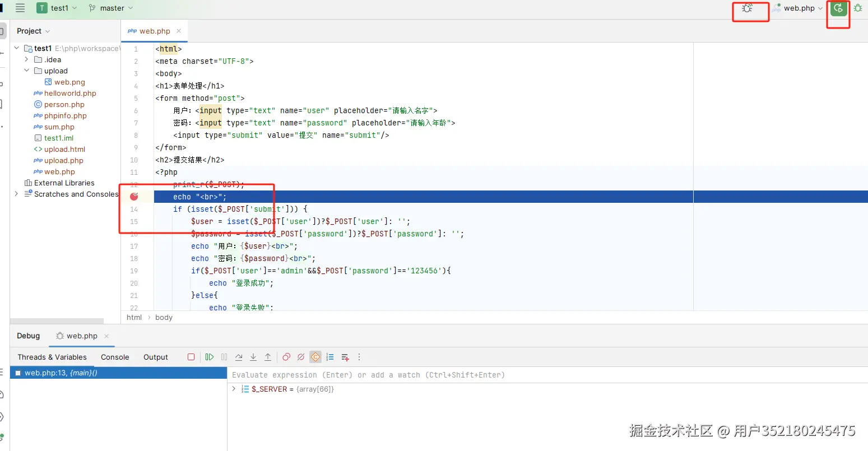This screenshot has height=451, width=868.
Task: Switch to the debugger Output tab
Action: 156,357
